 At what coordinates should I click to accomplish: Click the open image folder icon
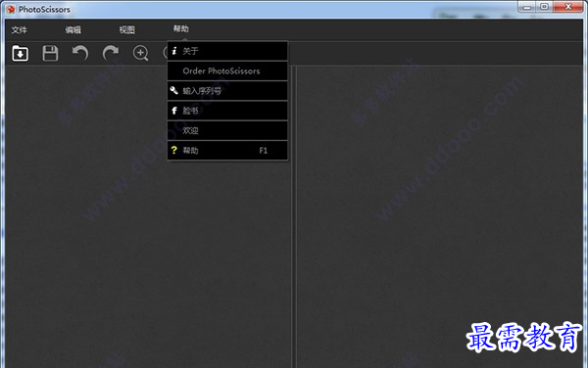tap(21, 53)
